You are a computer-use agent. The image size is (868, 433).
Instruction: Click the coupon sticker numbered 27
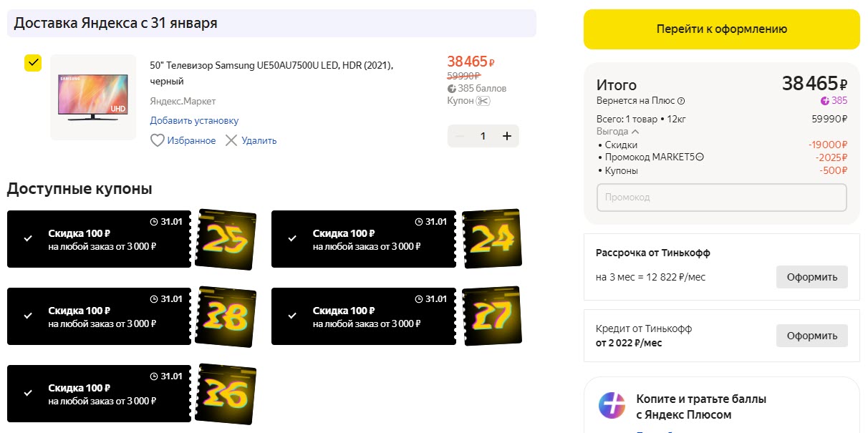(x=492, y=316)
